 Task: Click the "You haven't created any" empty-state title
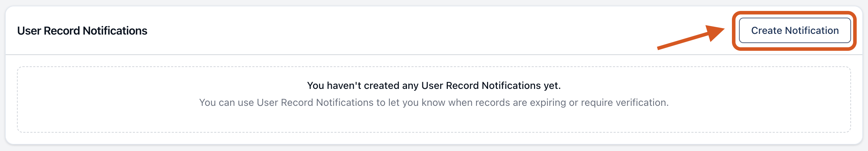coord(434,85)
